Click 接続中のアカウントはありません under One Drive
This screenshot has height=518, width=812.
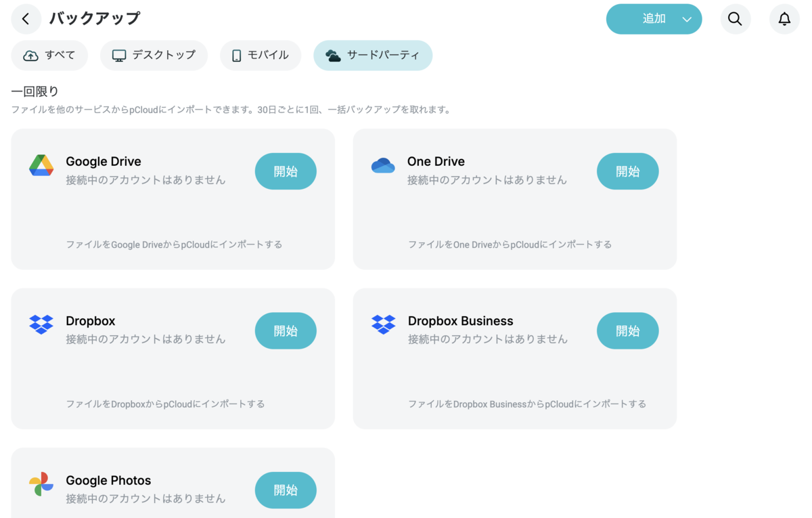pos(487,180)
